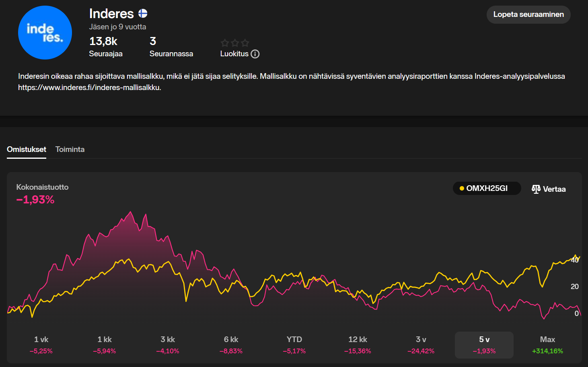Open the Luokitus info icon
The image size is (588, 367).
click(255, 54)
